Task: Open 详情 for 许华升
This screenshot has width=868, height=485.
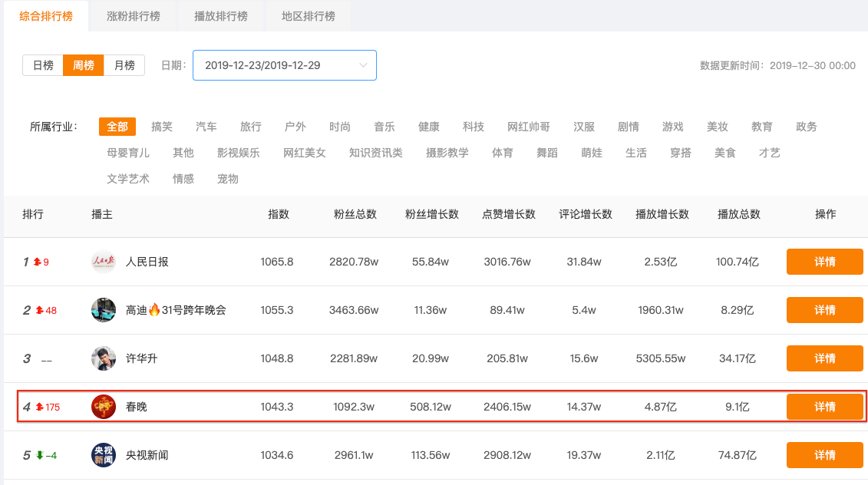Action: [x=825, y=358]
